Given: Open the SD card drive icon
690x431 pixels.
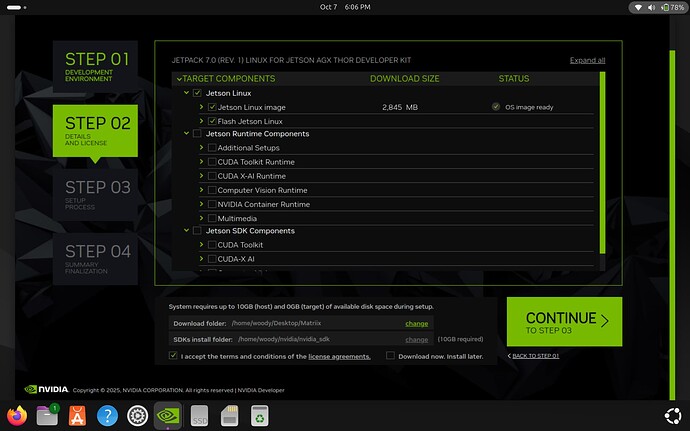Looking at the screenshot, I should pyautogui.click(x=230, y=416).
